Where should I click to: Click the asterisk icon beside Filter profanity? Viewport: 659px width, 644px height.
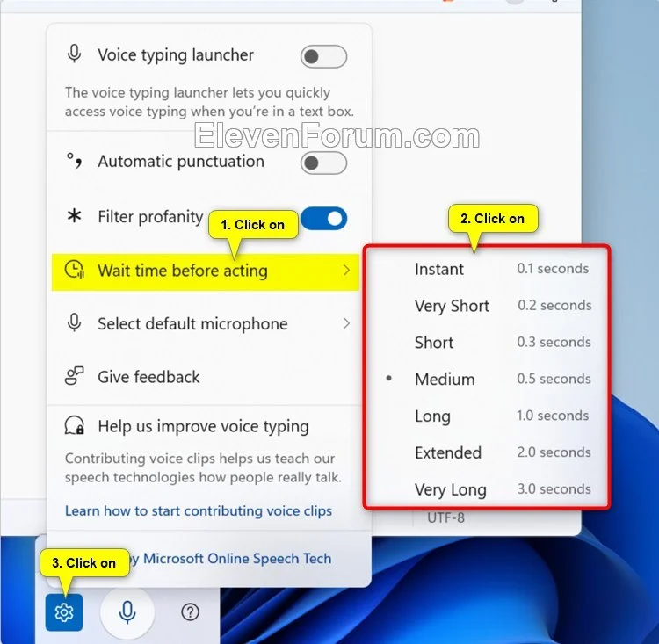click(75, 216)
